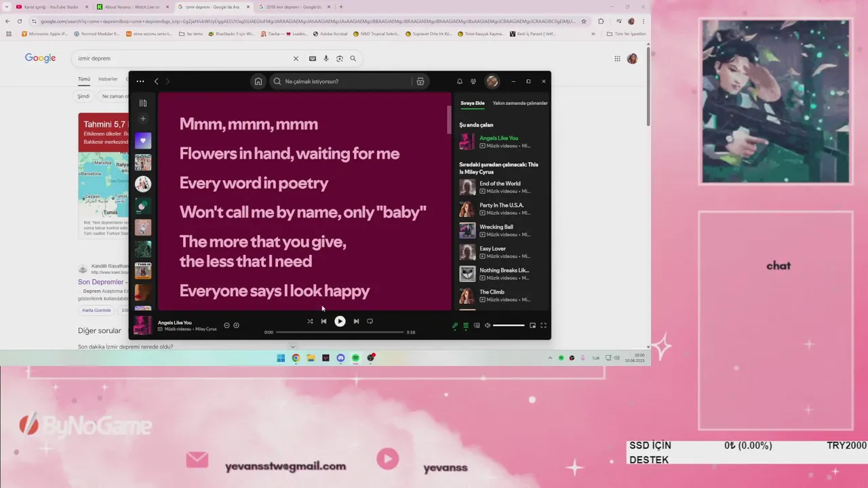Select Party In The U.S.A. in queue
The height and width of the screenshot is (488, 868).
pos(500,209)
